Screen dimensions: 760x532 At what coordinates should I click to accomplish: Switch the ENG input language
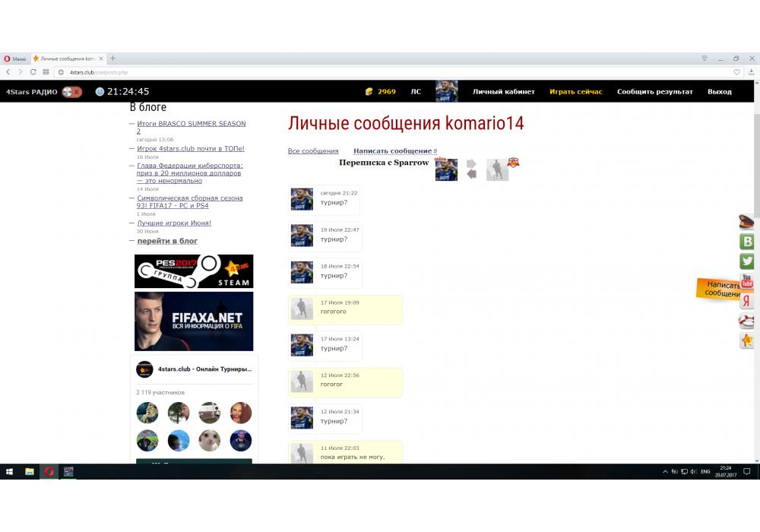click(x=705, y=471)
